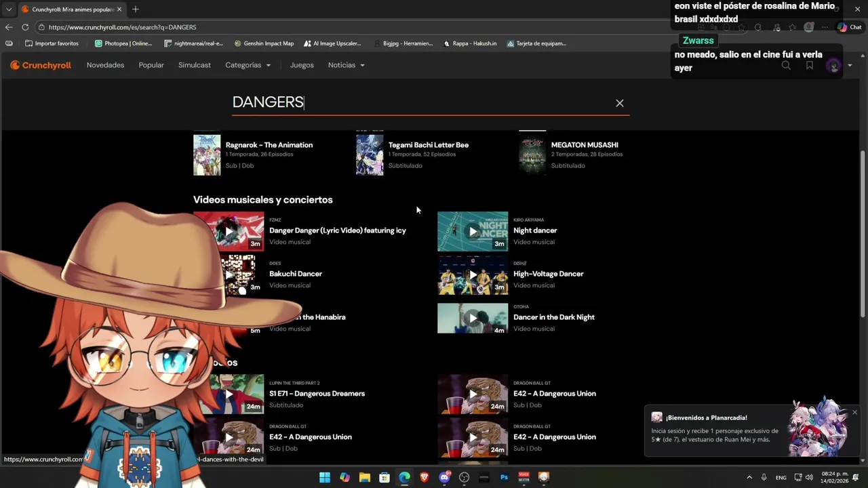Open S1 E71 - Dangerous Dreamers episode
This screenshot has height=488, width=868.
tap(317, 394)
